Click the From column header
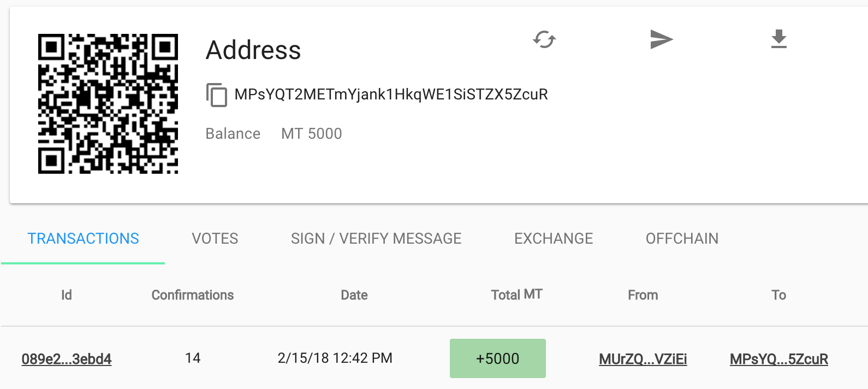Screen dimensions: 868x389 pos(643,295)
